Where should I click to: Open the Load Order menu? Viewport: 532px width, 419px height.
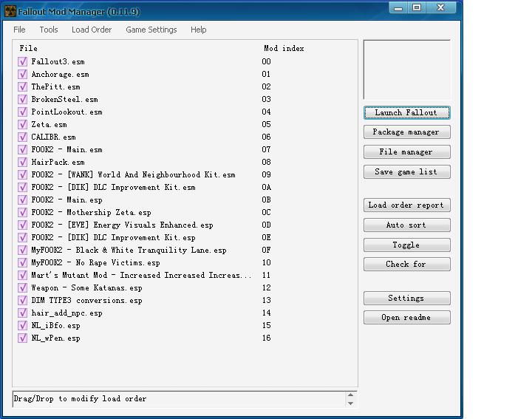point(92,30)
